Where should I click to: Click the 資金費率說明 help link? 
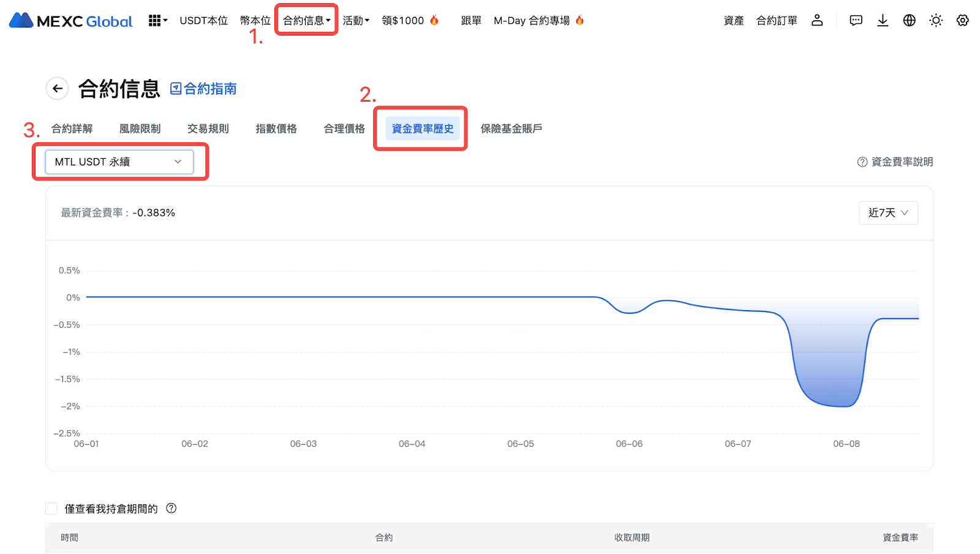[895, 162]
